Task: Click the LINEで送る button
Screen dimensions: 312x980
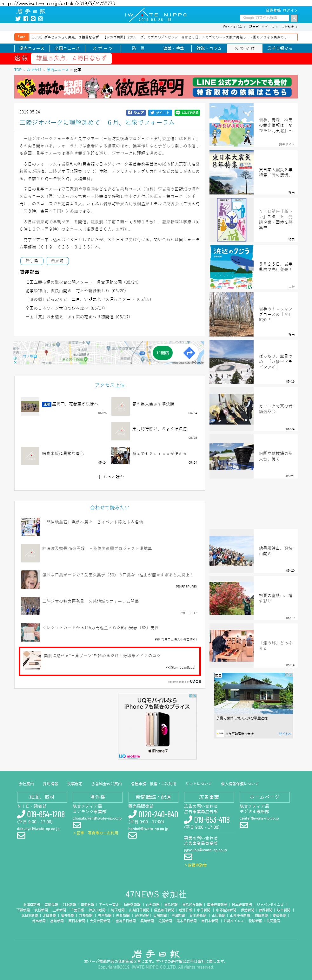Action: point(187,112)
